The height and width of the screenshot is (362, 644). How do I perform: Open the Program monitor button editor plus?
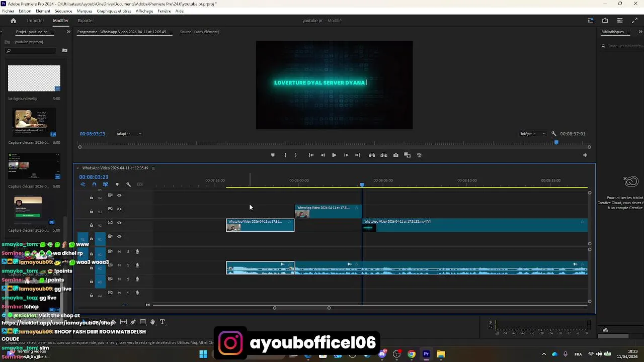(585, 155)
